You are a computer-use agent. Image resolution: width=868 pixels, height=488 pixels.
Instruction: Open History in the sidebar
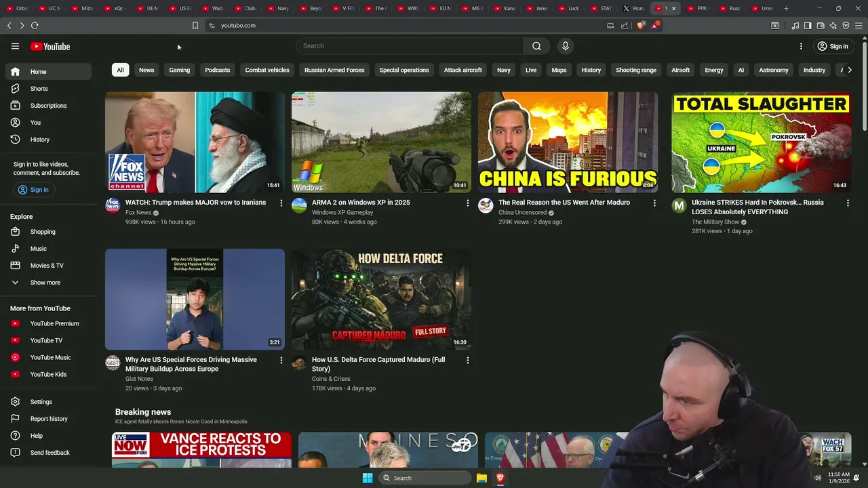tap(48, 140)
